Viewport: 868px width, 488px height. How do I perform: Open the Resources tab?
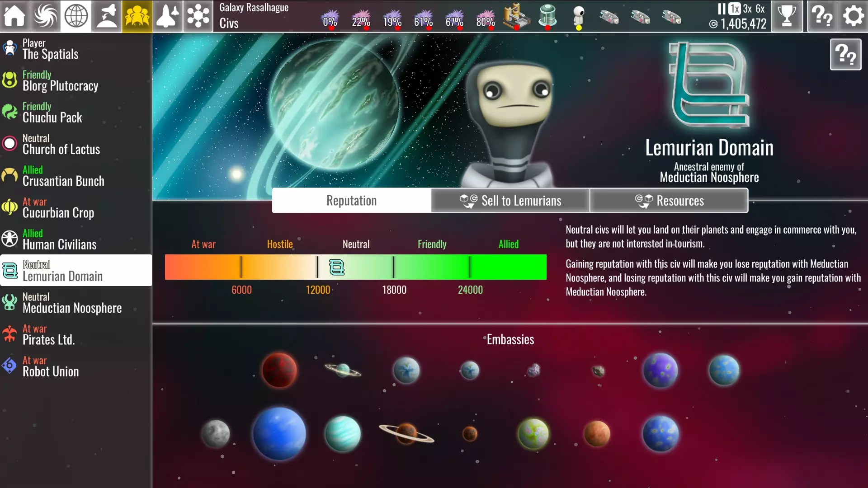669,201
